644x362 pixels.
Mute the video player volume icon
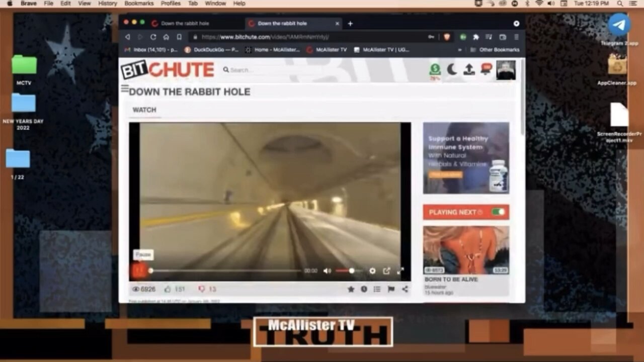[x=327, y=271]
